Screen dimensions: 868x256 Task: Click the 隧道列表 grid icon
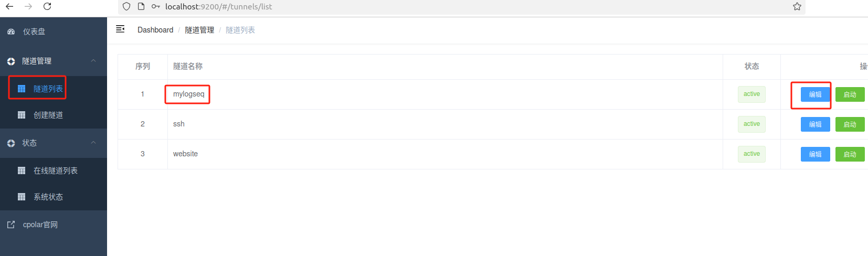pos(22,89)
